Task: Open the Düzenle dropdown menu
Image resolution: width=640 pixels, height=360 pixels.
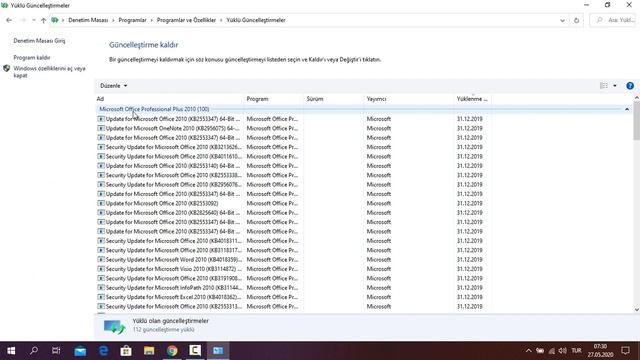Action: click(113, 86)
